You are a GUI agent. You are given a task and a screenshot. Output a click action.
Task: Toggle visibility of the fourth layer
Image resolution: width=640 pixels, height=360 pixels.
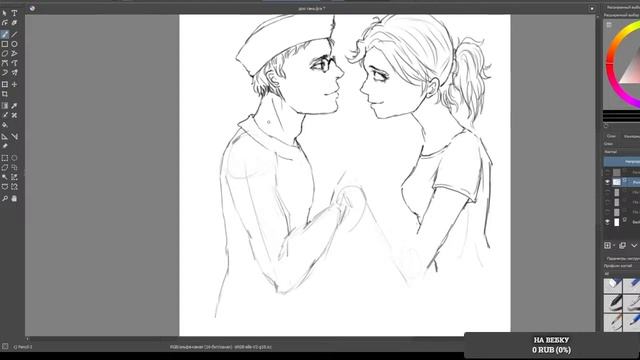click(x=607, y=202)
